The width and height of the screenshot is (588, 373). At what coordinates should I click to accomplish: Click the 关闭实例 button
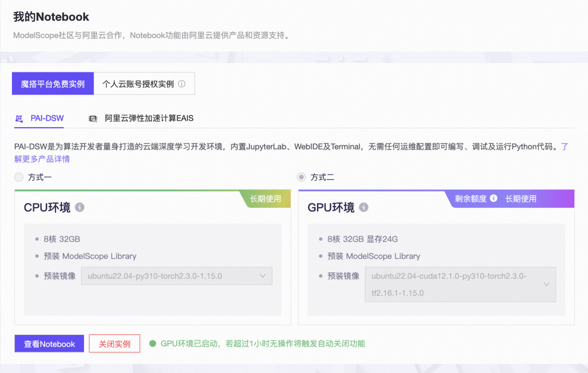(x=114, y=344)
